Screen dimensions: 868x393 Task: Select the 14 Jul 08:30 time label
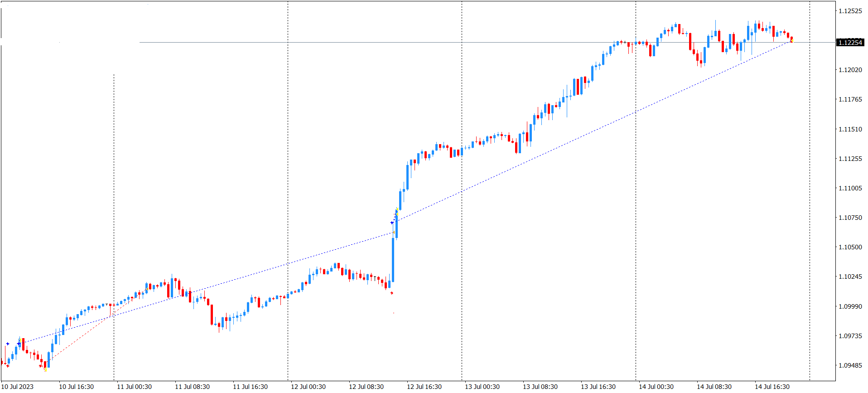(x=714, y=387)
